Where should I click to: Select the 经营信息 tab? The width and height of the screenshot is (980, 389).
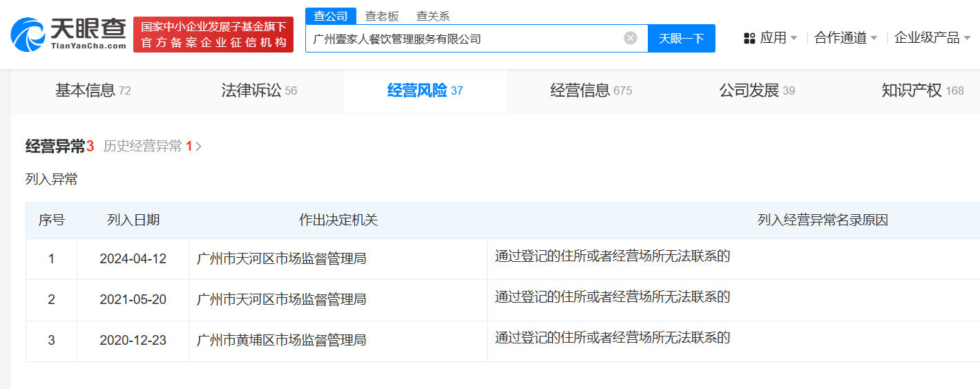[x=590, y=91]
